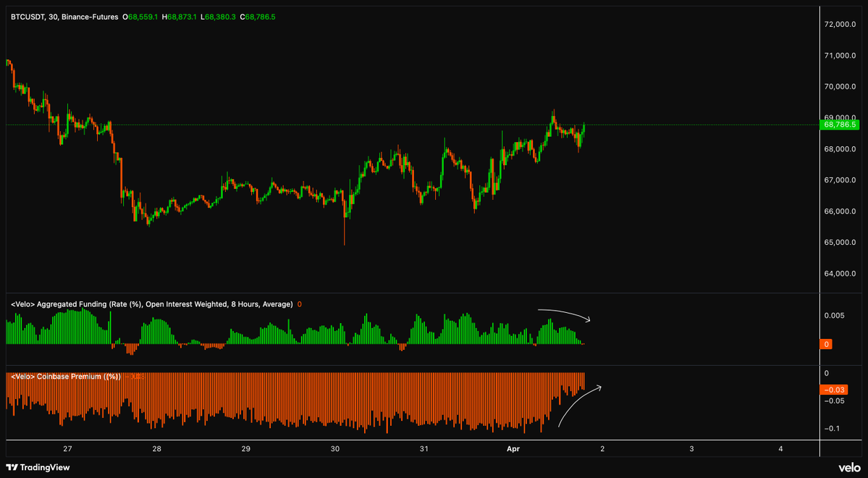Click the Binance-Futures exchange label
The image size is (868, 478).
pyautogui.click(x=90, y=16)
